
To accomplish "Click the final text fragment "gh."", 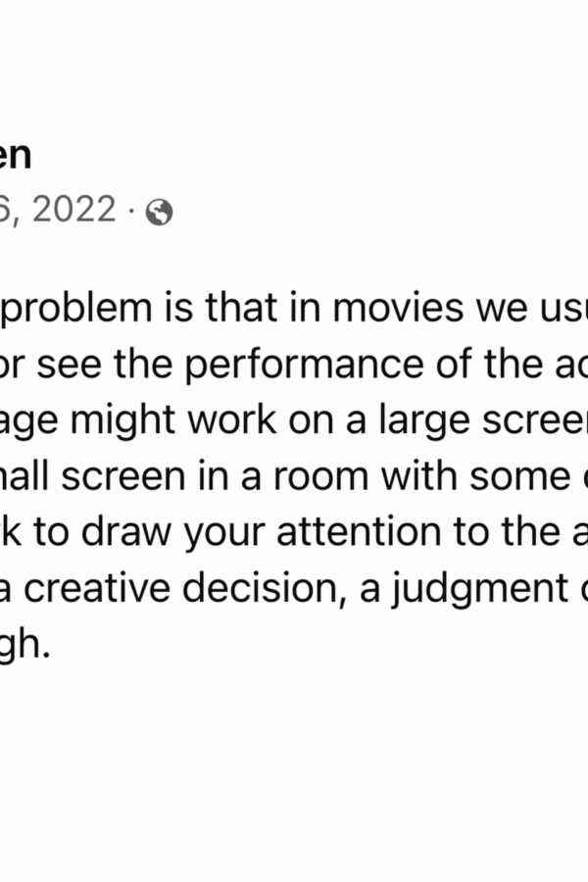I will click(x=24, y=646).
